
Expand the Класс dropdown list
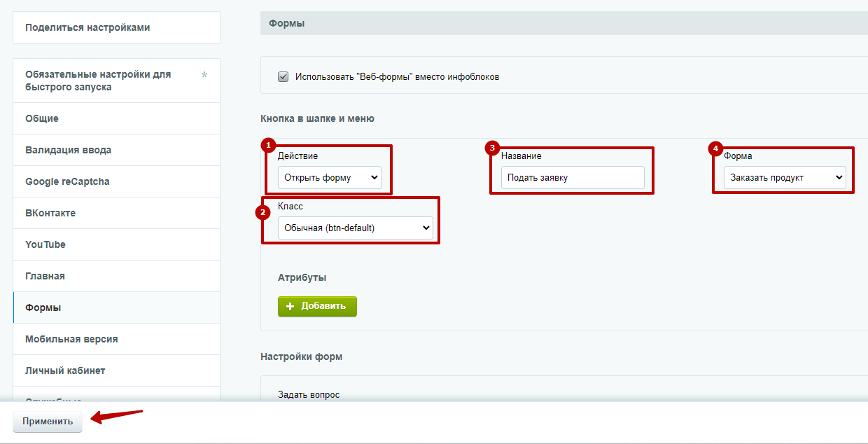pyautogui.click(x=356, y=228)
